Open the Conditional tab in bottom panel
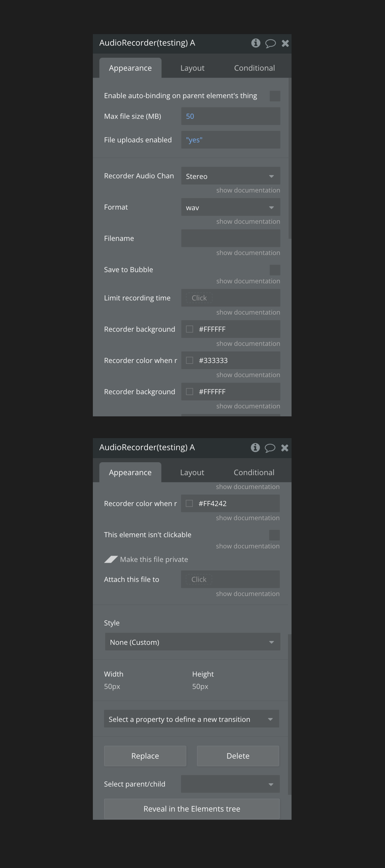 coord(254,472)
